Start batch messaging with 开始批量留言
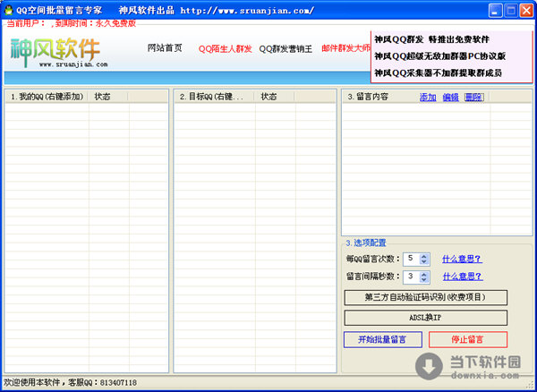The height and width of the screenshot is (392, 537). point(383,339)
